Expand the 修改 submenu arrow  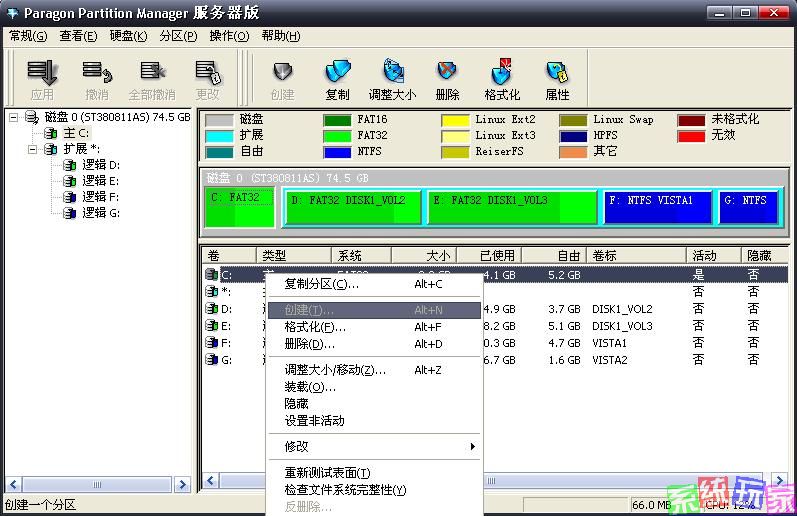[472, 446]
